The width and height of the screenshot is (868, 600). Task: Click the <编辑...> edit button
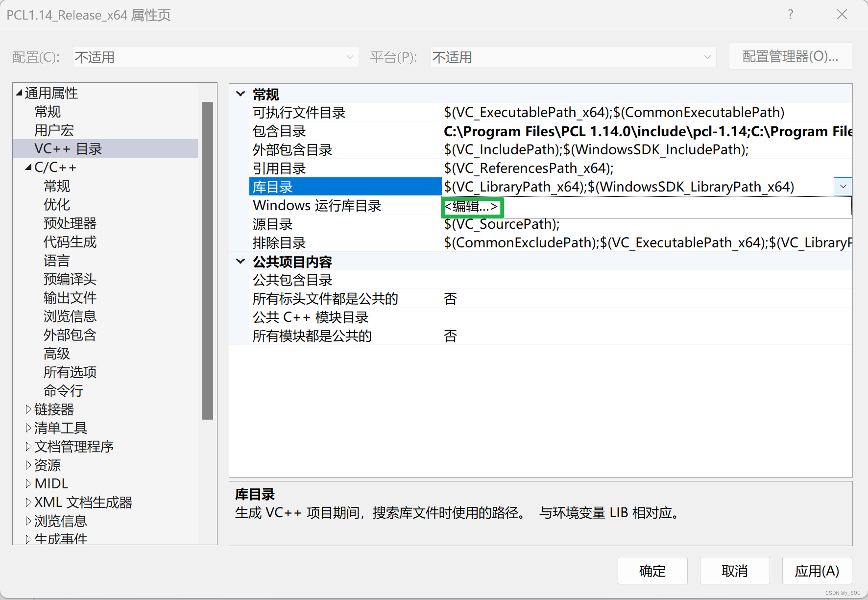click(472, 207)
